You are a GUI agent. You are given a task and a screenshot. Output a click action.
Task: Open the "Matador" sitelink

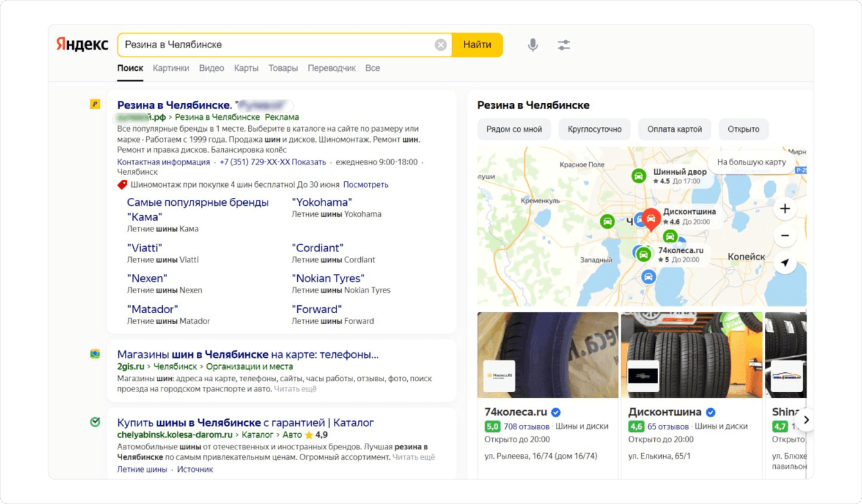(x=152, y=309)
